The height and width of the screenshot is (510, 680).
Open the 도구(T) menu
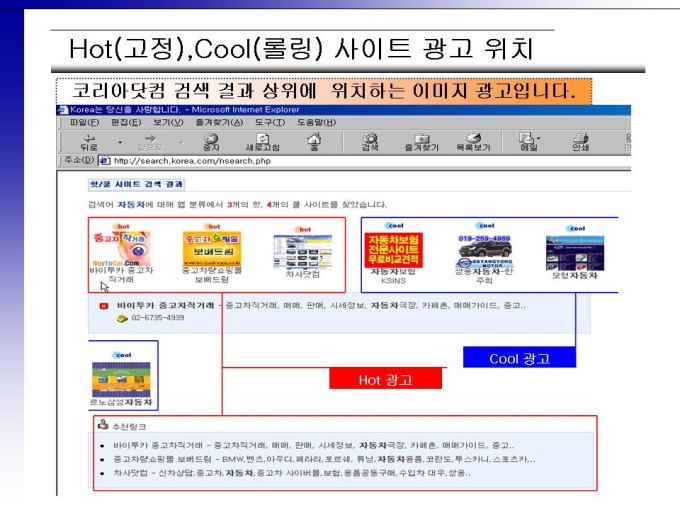point(270,123)
